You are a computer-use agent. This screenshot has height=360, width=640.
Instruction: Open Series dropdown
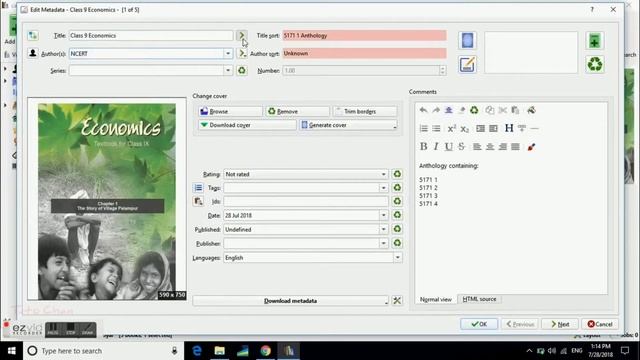tap(228, 70)
